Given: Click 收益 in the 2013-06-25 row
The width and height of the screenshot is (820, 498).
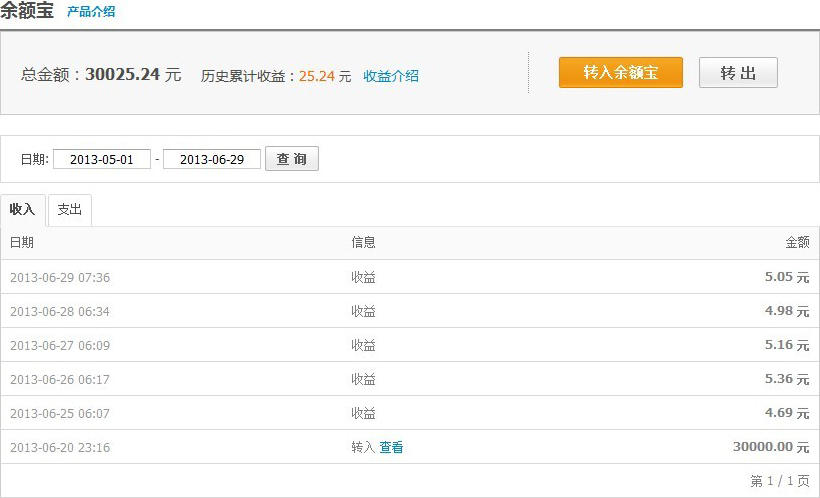Looking at the screenshot, I should (363, 413).
